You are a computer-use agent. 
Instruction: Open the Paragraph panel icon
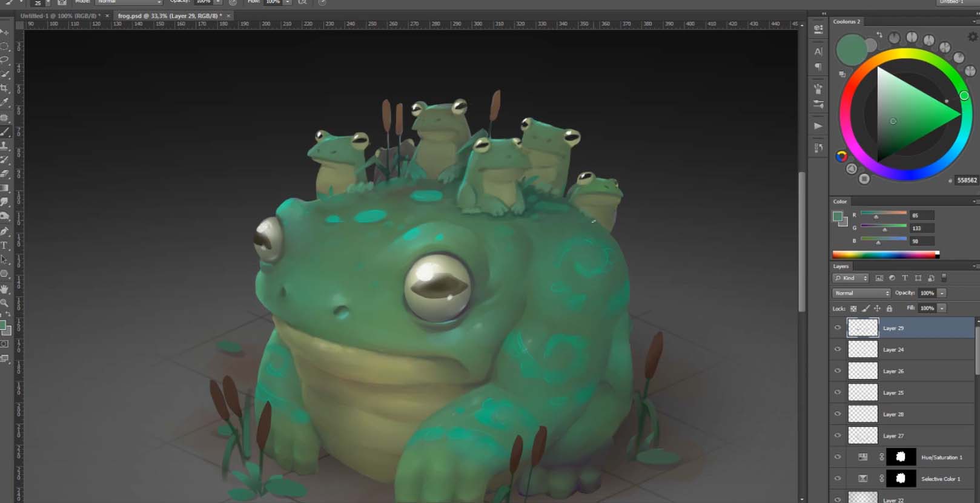[x=818, y=67]
